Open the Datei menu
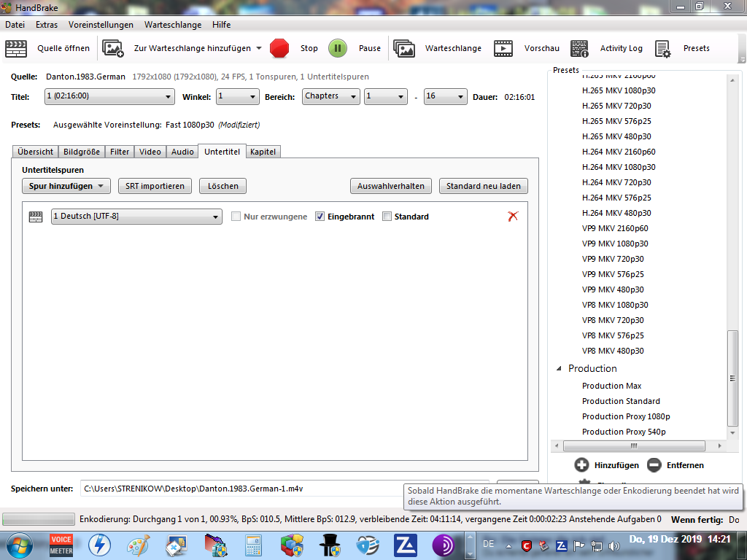This screenshot has height=560, width=747. click(15, 25)
